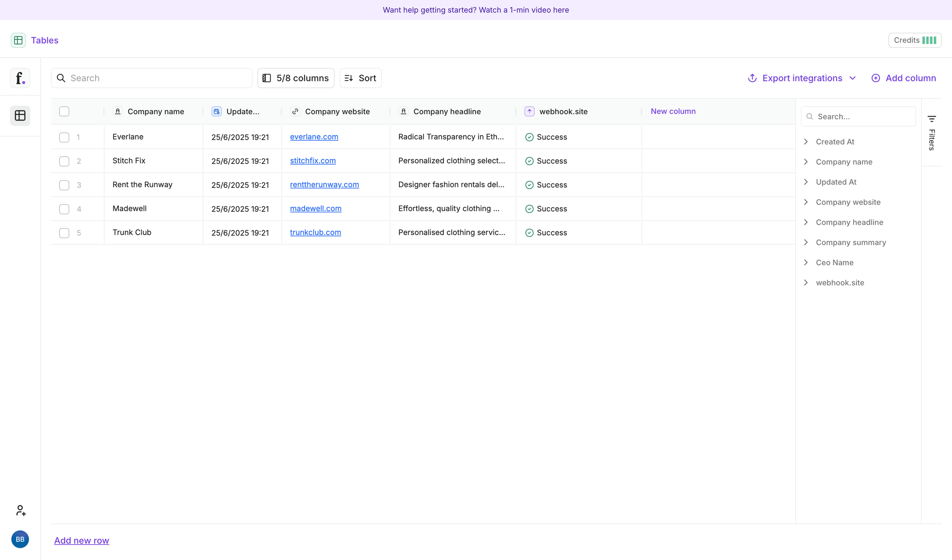Click the Company headline column type icon
The width and height of the screenshot is (952, 560).
coord(403,111)
